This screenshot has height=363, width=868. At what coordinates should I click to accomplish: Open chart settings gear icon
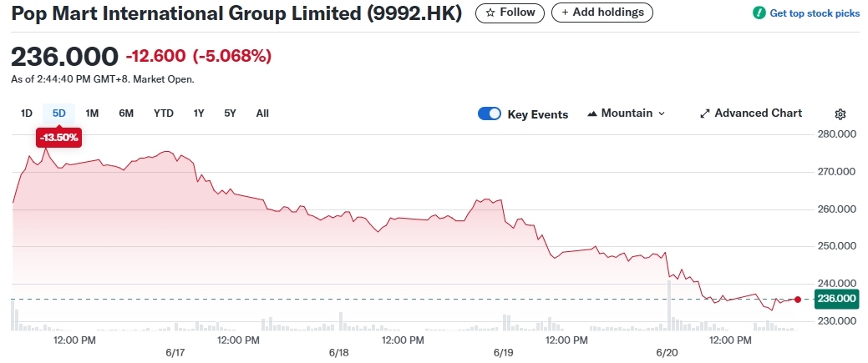(x=840, y=114)
